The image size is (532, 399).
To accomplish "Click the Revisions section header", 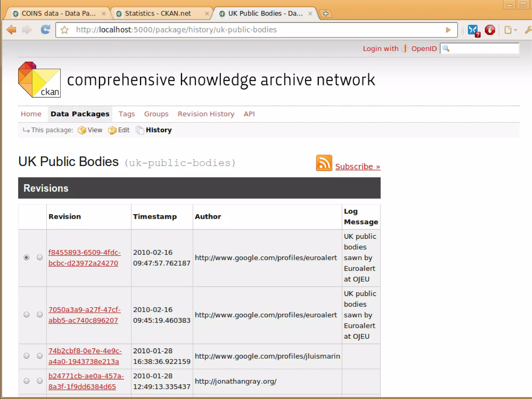I will [x=199, y=188].
